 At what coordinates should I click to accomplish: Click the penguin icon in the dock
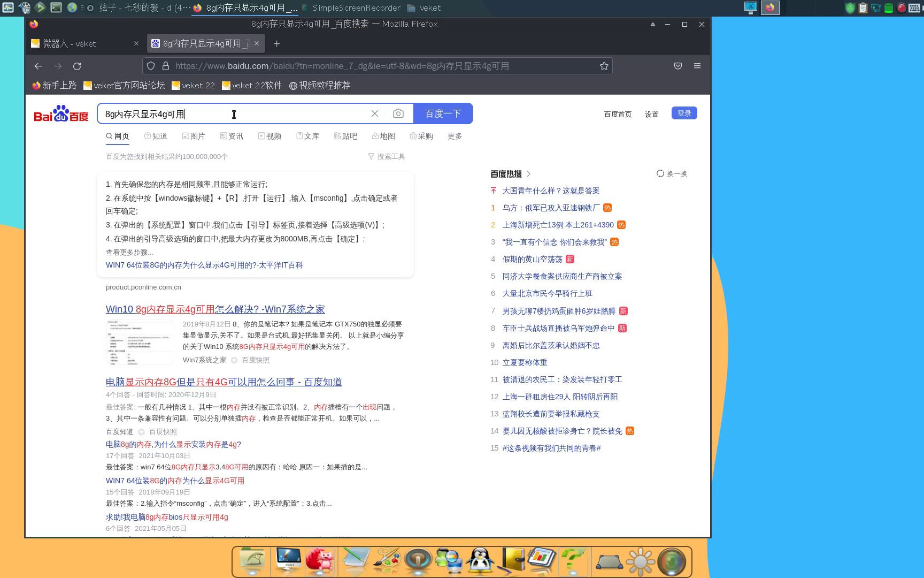(480, 561)
